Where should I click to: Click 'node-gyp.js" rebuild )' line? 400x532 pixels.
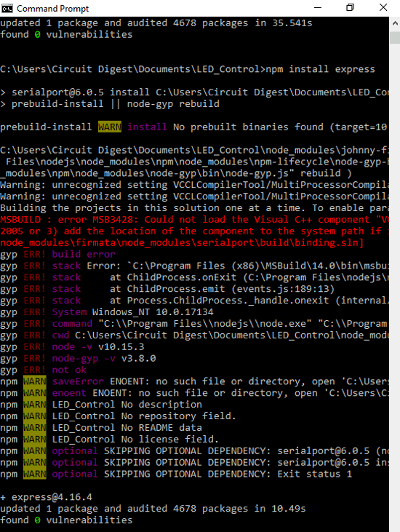176,173
